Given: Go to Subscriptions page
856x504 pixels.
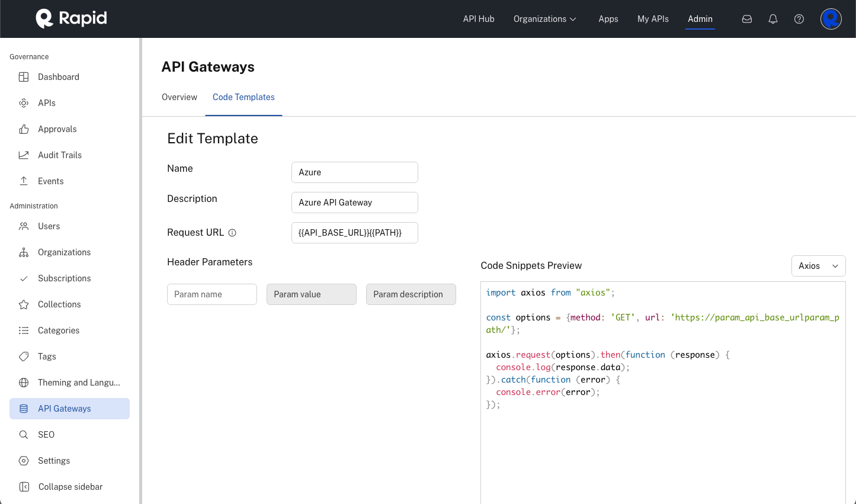Looking at the screenshot, I should pyautogui.click(x=65, y=278).
